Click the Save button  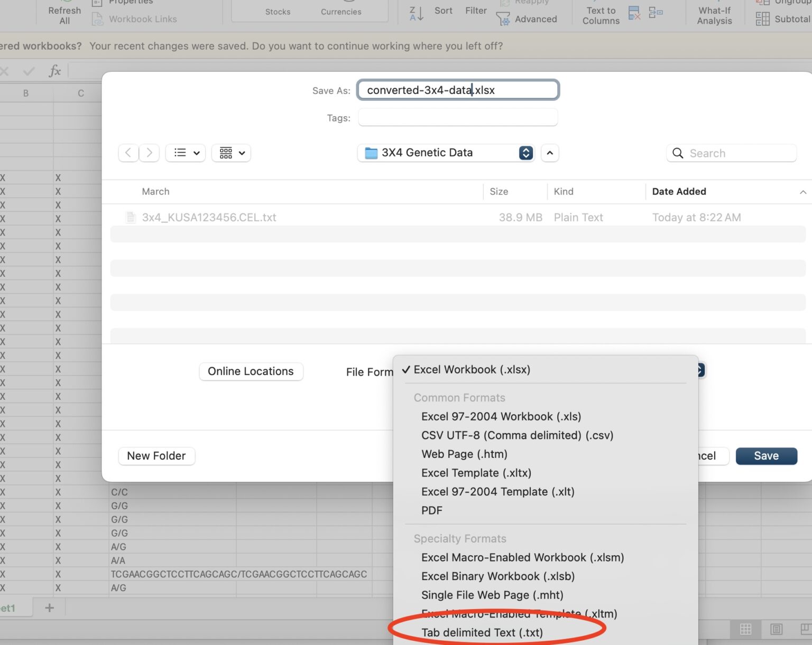point(766,455)
